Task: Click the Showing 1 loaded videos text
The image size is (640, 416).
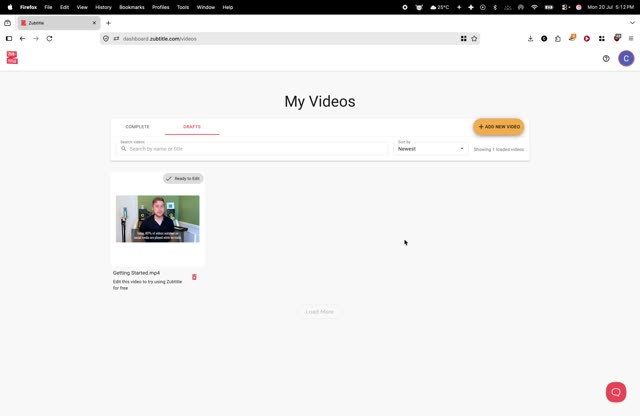Action: 498,149
